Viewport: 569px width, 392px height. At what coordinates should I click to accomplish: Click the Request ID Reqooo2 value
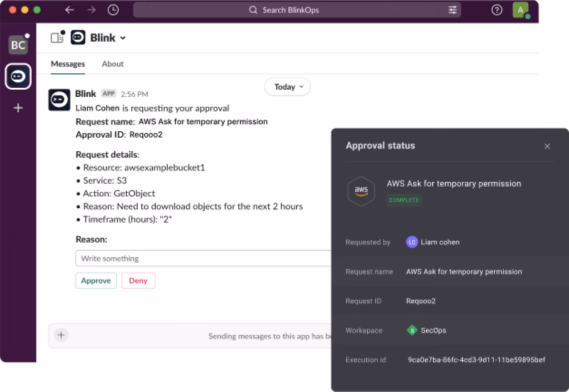pos(421,301)
